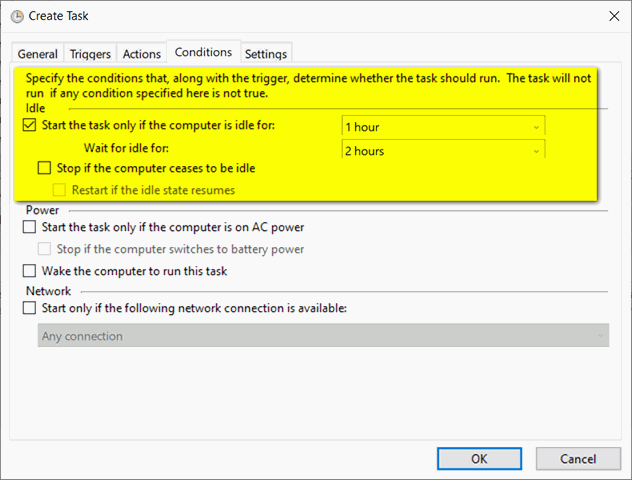Check restart if the idle state resumes
This screenshot has height=480, width=632.
coord(59,189)
